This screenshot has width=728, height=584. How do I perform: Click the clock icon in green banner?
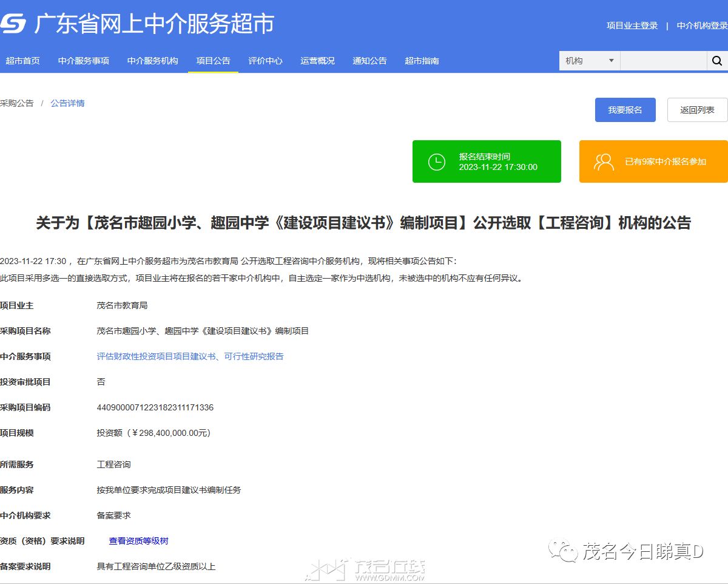coord(437,162)
